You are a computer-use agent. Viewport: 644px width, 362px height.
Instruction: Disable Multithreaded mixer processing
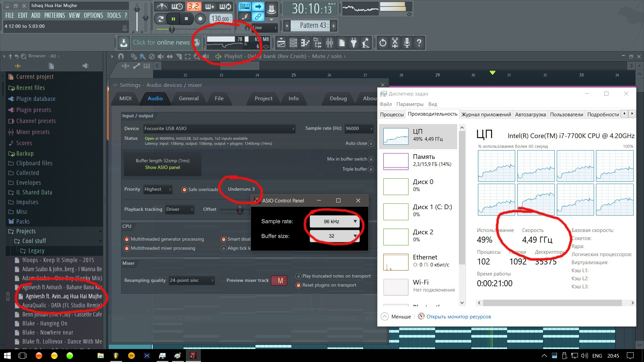[127, 248]
